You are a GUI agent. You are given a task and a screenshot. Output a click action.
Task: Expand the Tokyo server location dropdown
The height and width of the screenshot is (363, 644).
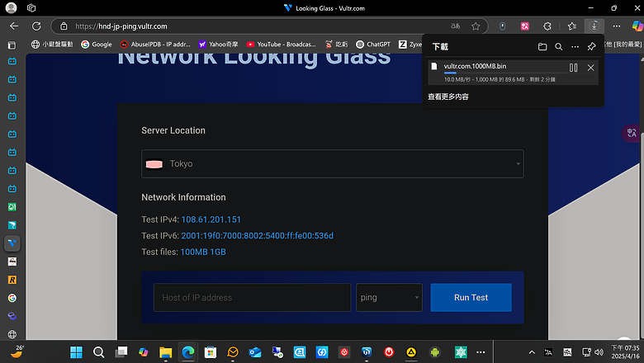[x=333, y=163]
